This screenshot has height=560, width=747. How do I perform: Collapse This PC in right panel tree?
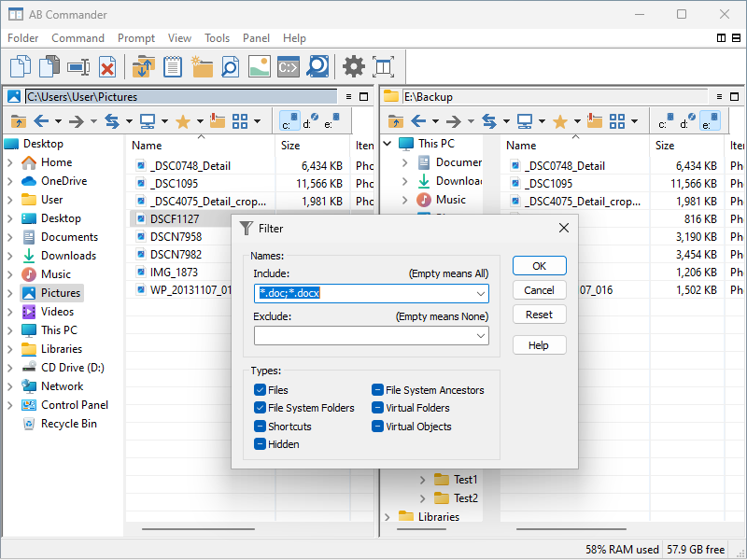tap(387, 144)
